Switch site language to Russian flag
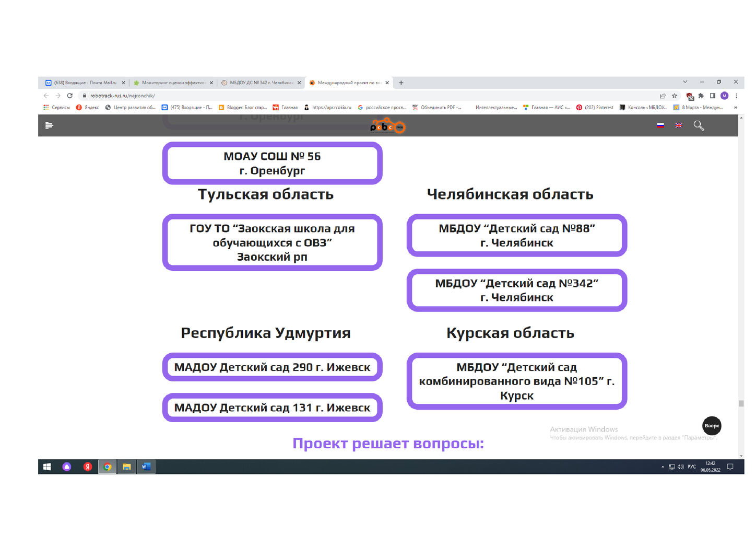This screenshot has height=535, width=756. click(660, 125)
